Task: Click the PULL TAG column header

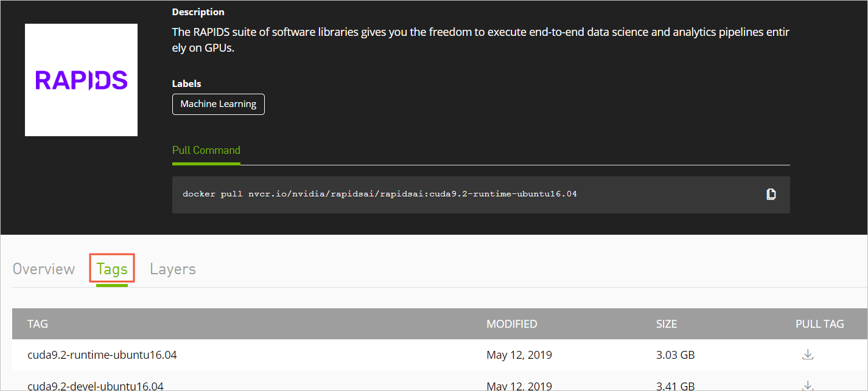Action: tap(820, 324)
